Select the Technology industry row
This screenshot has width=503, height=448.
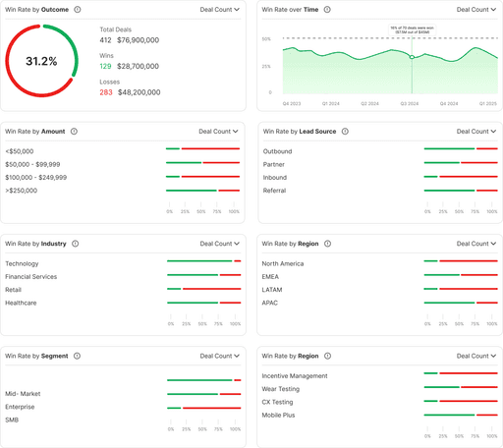[123, 263]
